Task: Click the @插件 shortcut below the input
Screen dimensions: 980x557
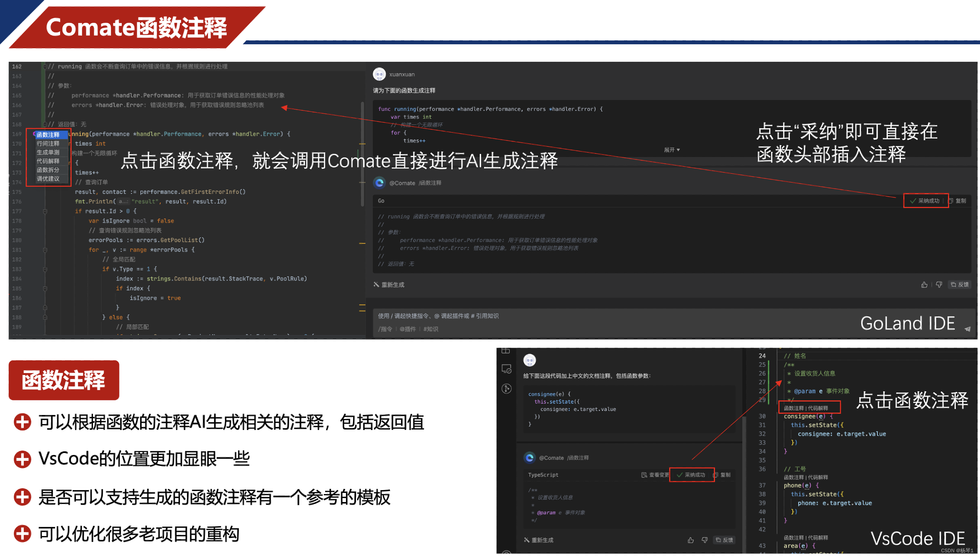Action: 407,329
